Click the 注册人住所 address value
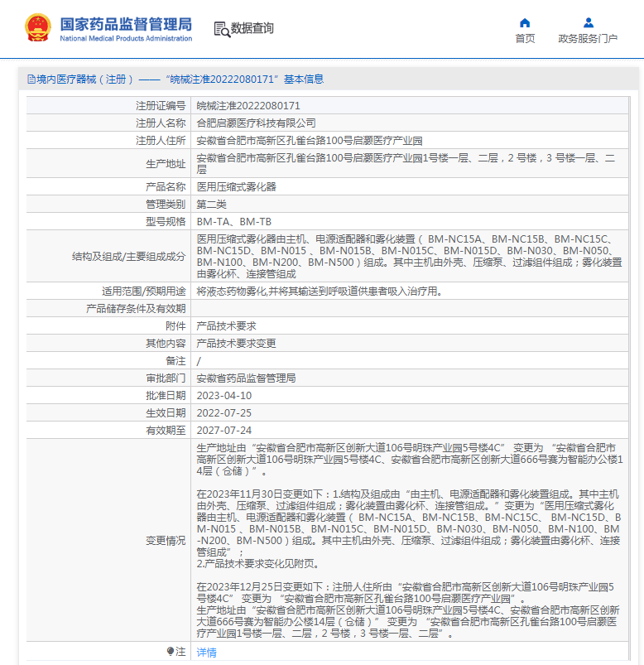Screen dimensions: 644x665 click(x=310, y=141)
